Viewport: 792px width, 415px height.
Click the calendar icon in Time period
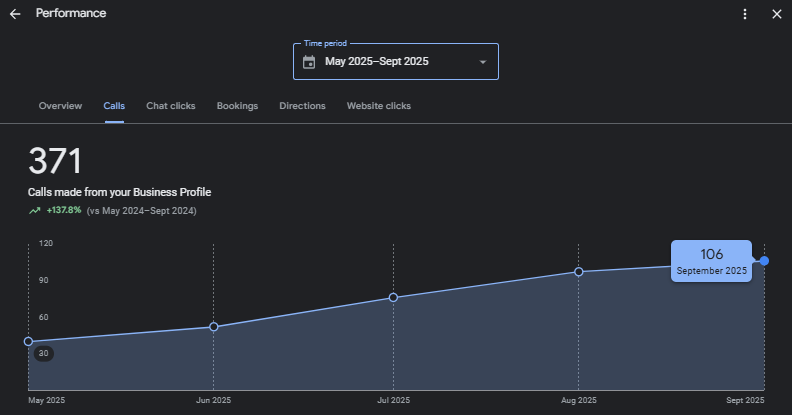click(309, 62)
